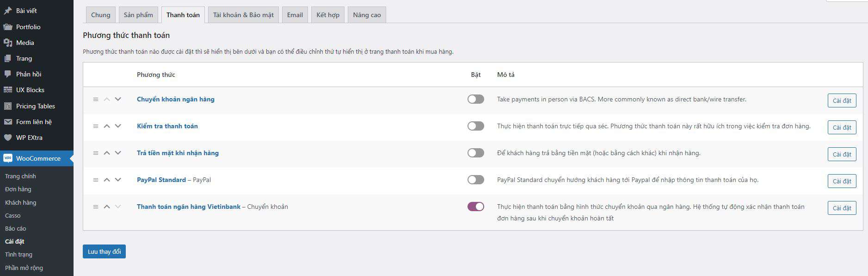868x276 pixels.
Task: Enable the Chuyển khoản ngân hàng payment toggle
Action: click(476, 99)
